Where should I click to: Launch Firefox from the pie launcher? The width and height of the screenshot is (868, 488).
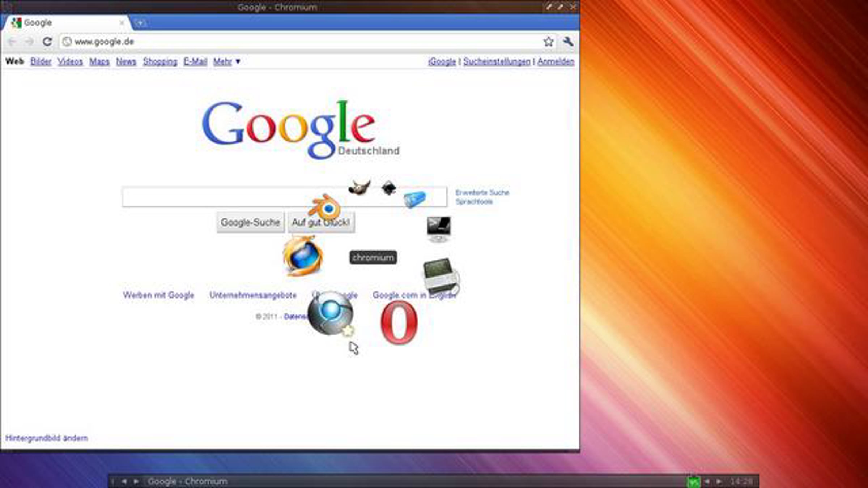[303, 256]
